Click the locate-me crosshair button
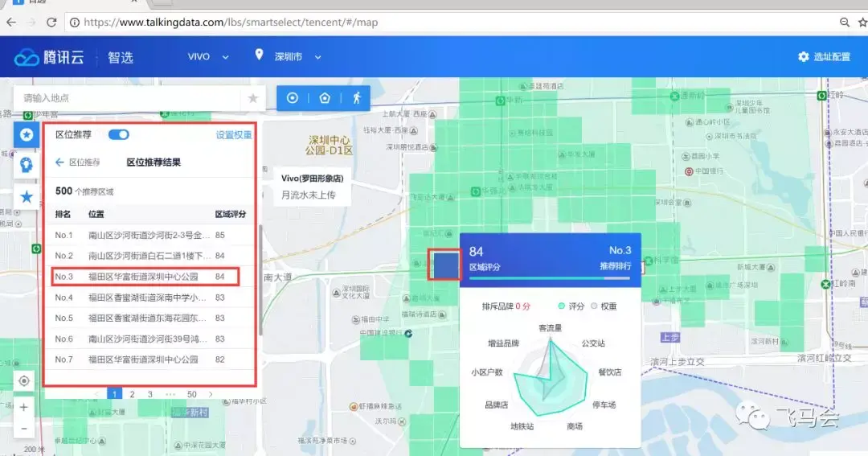The height and width of the screenshot is (456, 868). pyautogui.click(x=24, y=381)
